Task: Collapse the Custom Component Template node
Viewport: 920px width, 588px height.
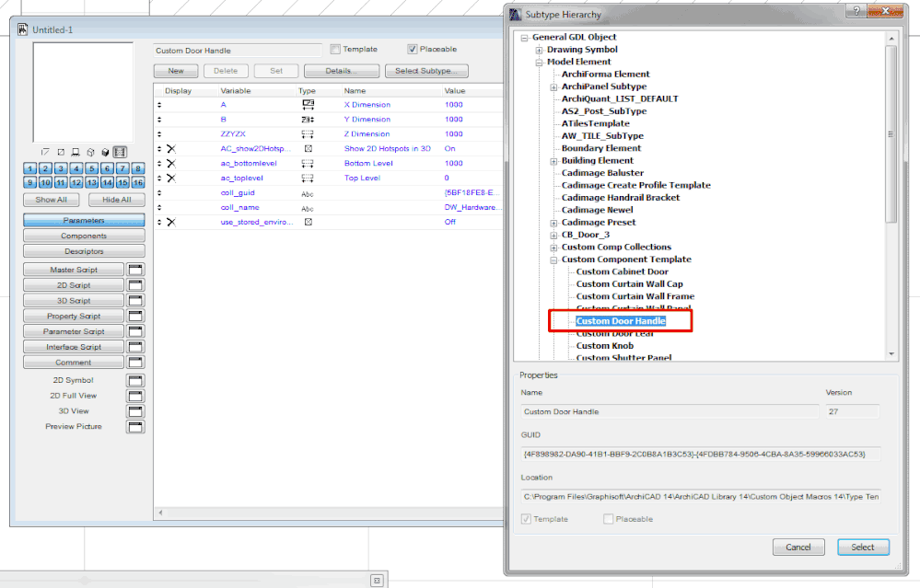Action: (553, 259)
